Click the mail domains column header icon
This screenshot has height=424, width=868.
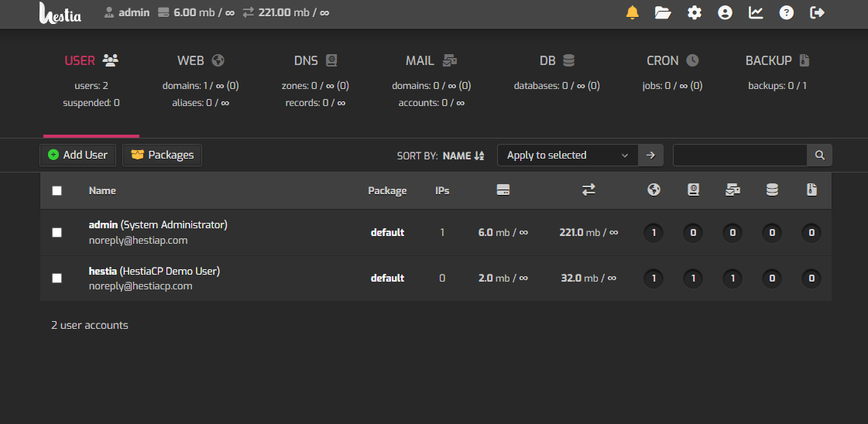(733, 190)
